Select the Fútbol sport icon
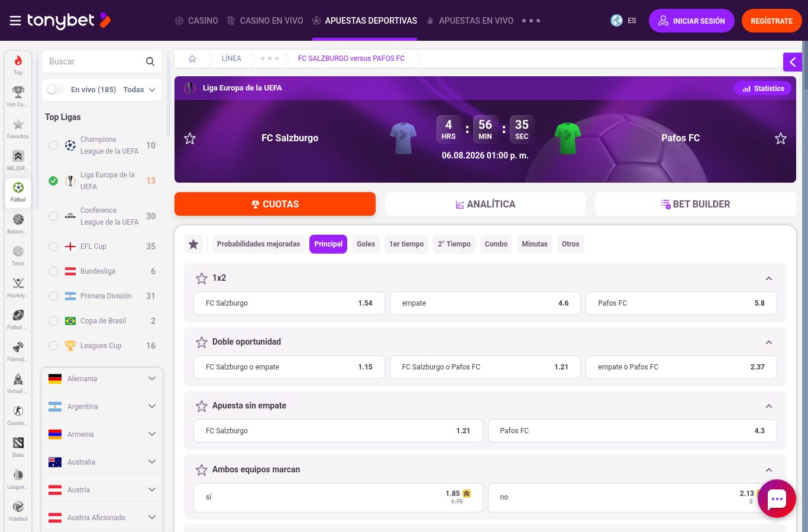 pyautogui.click(x=18, y=192)
